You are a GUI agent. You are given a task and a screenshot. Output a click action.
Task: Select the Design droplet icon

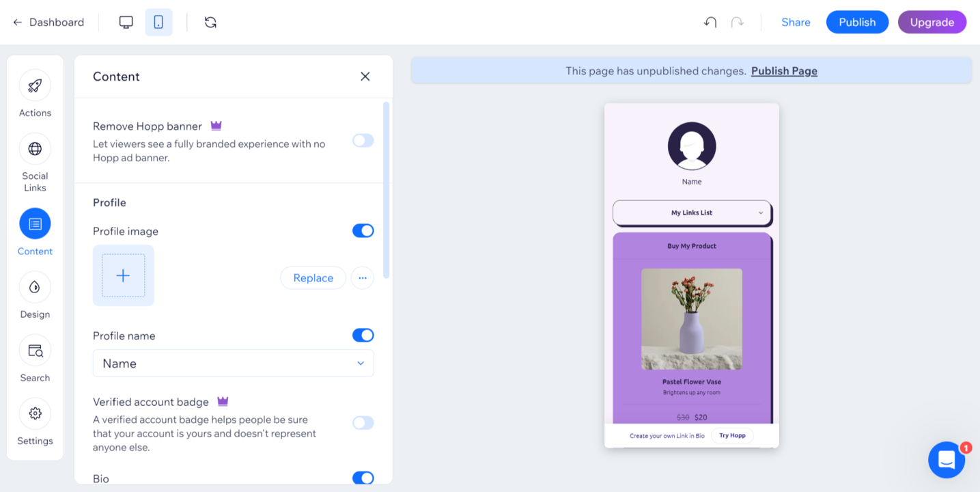point(35,288)
